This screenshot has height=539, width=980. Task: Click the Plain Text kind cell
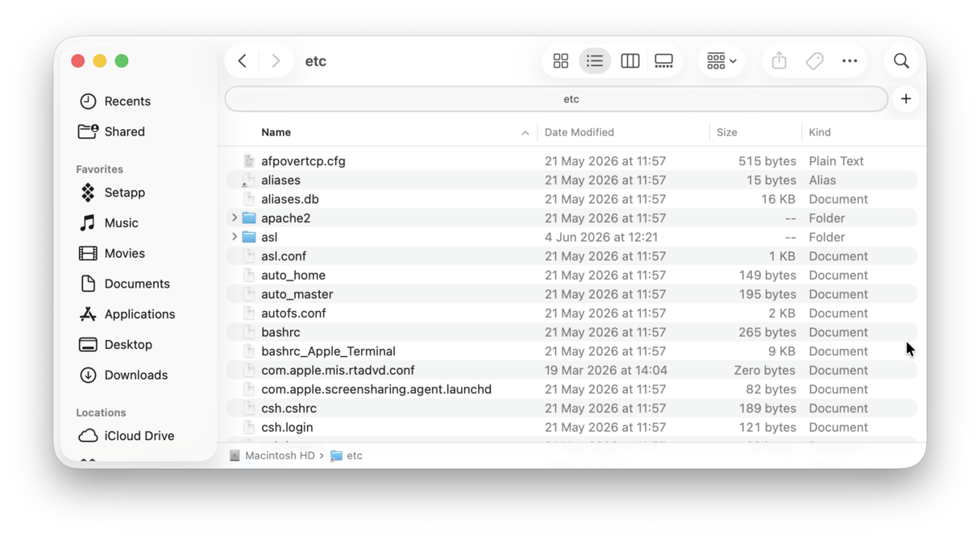point(836,161)
